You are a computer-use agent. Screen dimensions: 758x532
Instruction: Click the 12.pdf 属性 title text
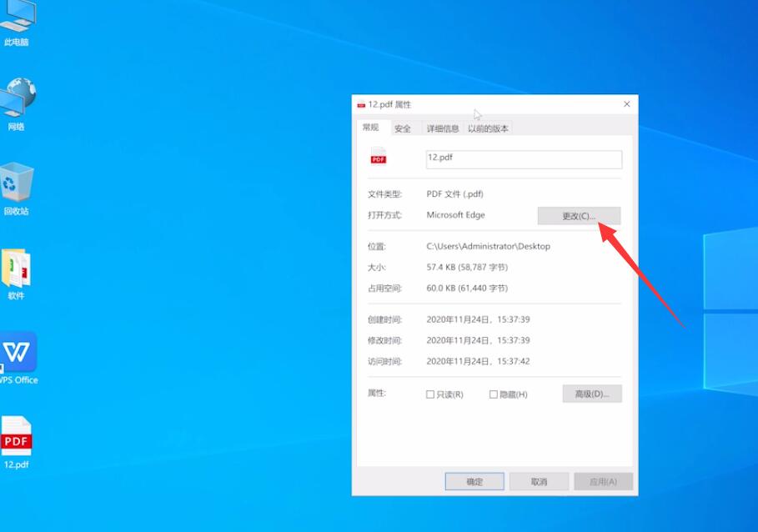(389, 104)
